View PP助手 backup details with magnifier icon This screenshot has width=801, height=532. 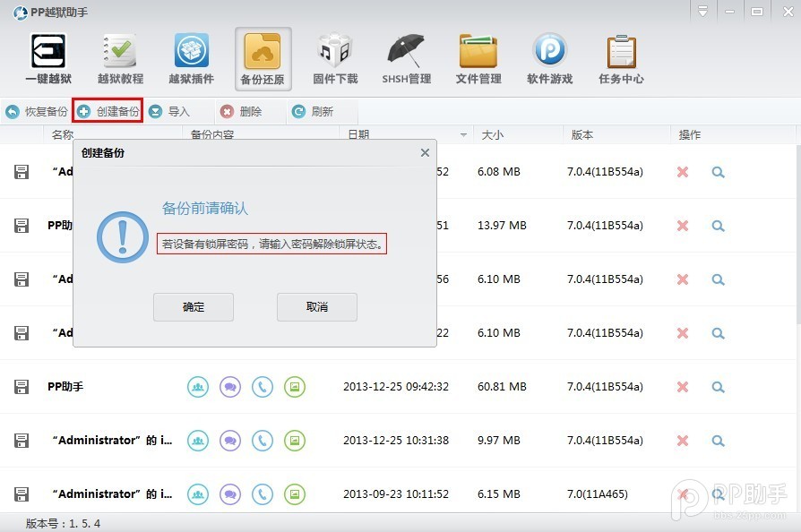point(718,387)
